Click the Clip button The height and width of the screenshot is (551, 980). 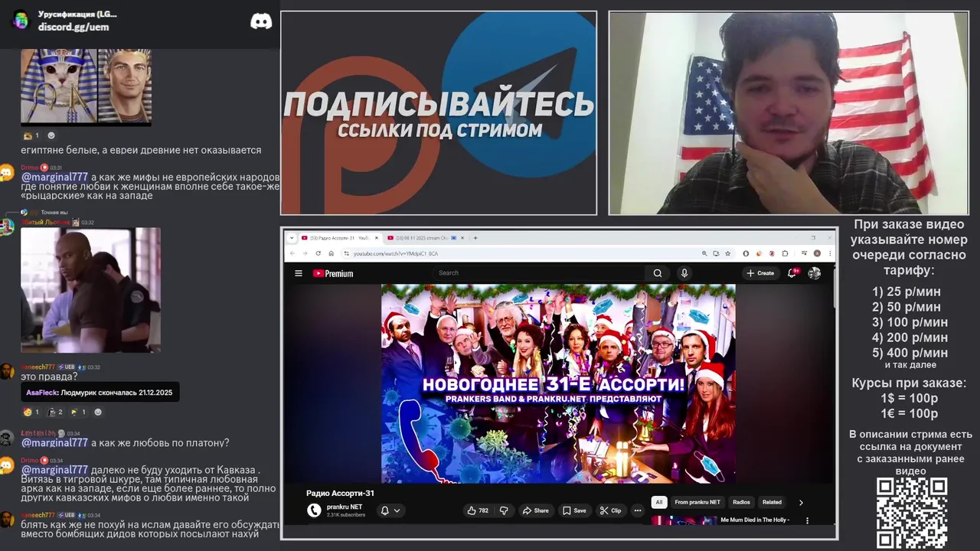pyautogui.click(x=611, y=510)
